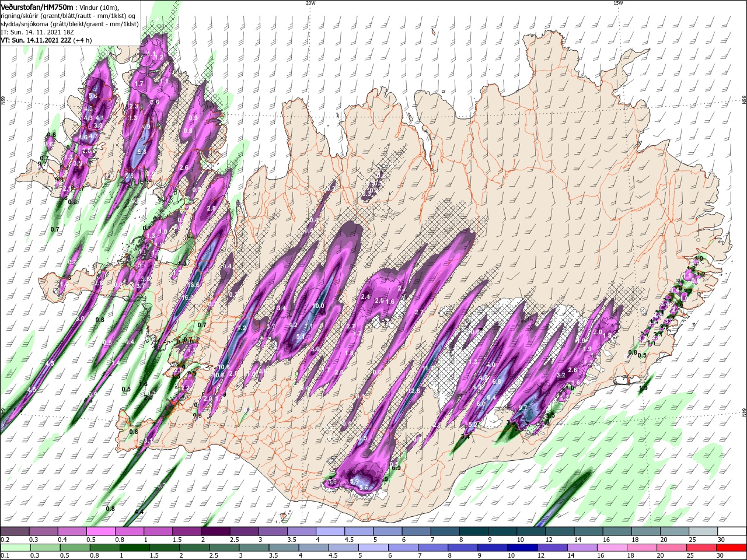Select the purple swatch between 1.5 and 2
747x560 pixels.
(x=187, y=531)
